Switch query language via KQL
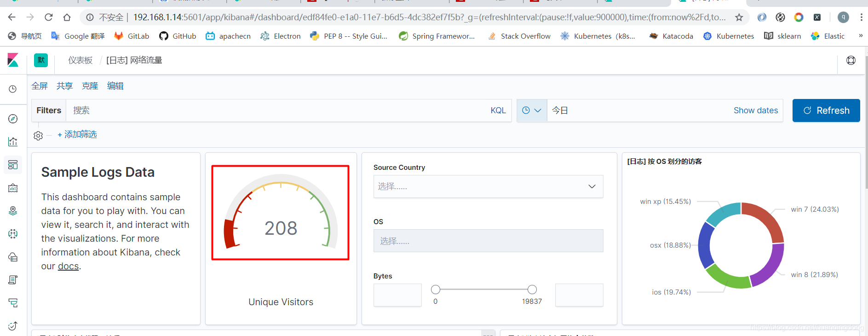Image resolution: width=868 pixels, height=336 pixels. (498, 110)
